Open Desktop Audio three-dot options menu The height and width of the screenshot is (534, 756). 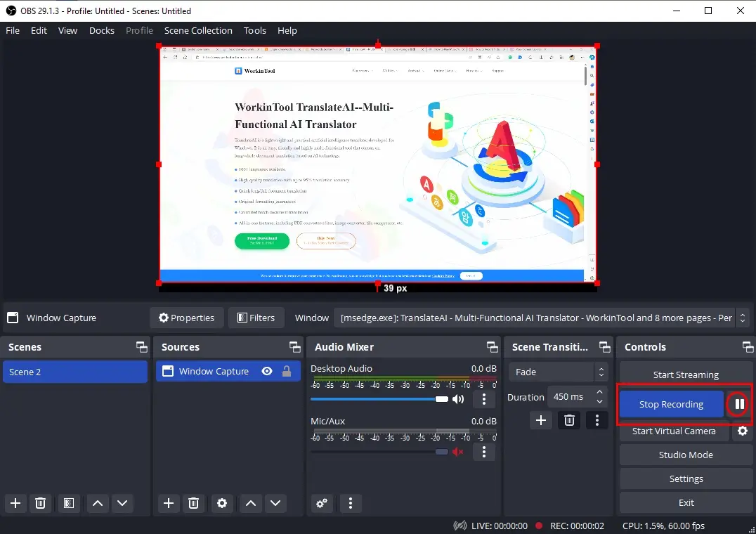(483, 399)
